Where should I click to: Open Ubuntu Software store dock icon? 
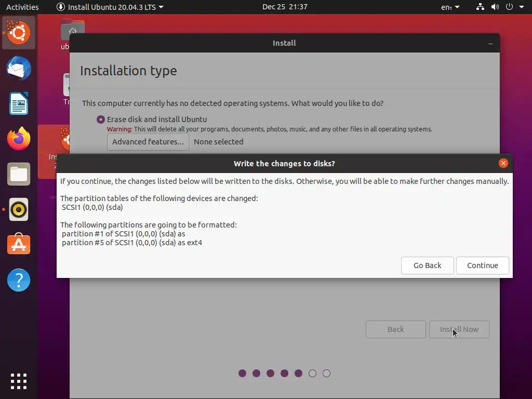(19, 244)
